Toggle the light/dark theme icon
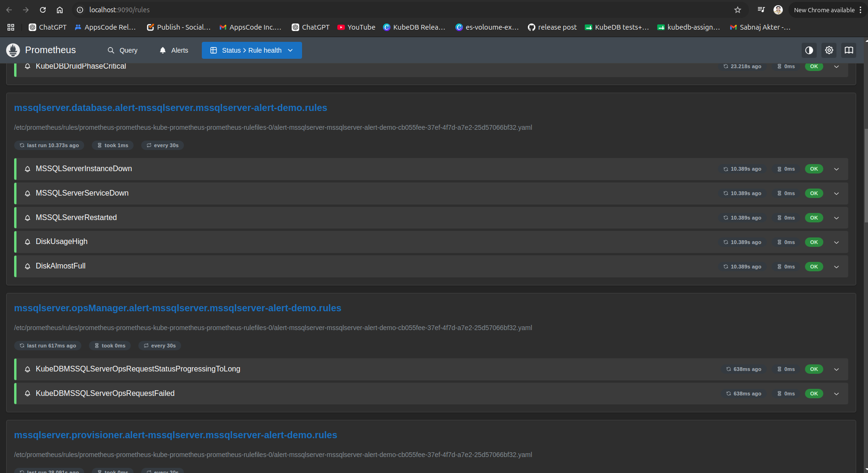The width and height of the screenshot is (868, 473). [x=809, y=50]
